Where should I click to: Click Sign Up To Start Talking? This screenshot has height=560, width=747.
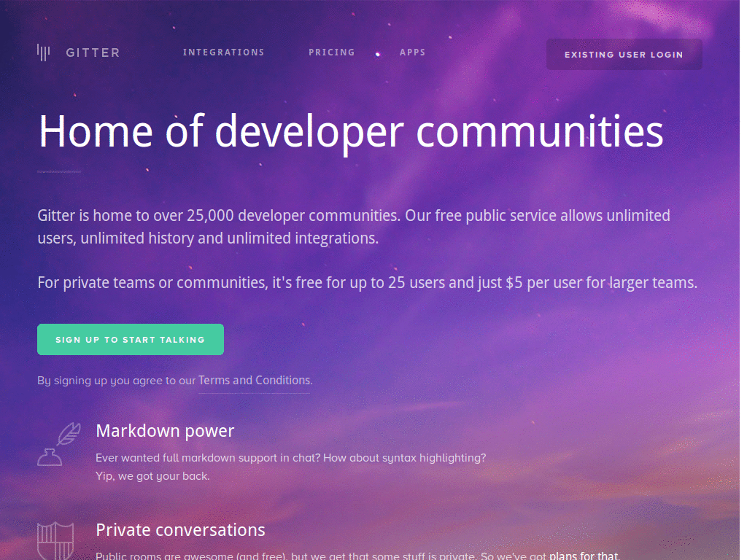(131, 340)
